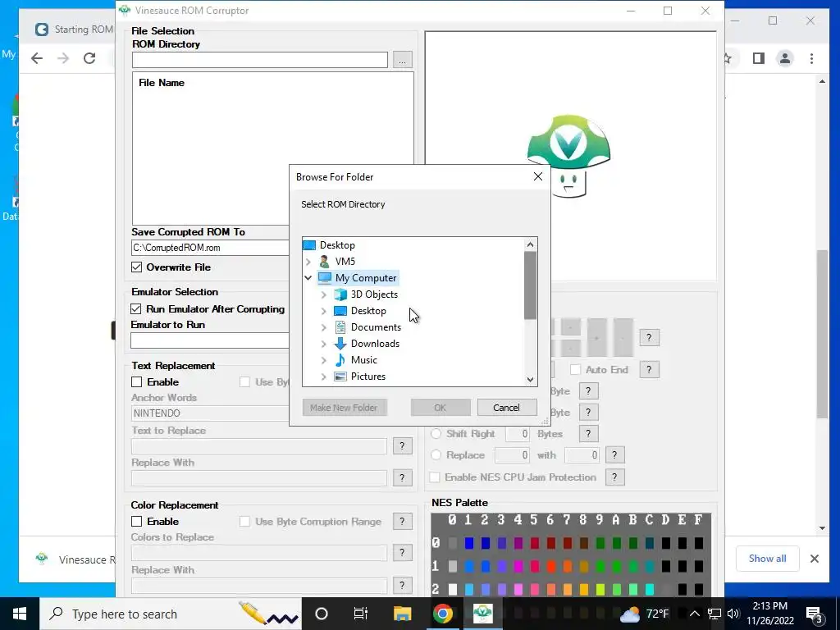Click the Save Corrupted ROM To field

[x=210, y=248]
